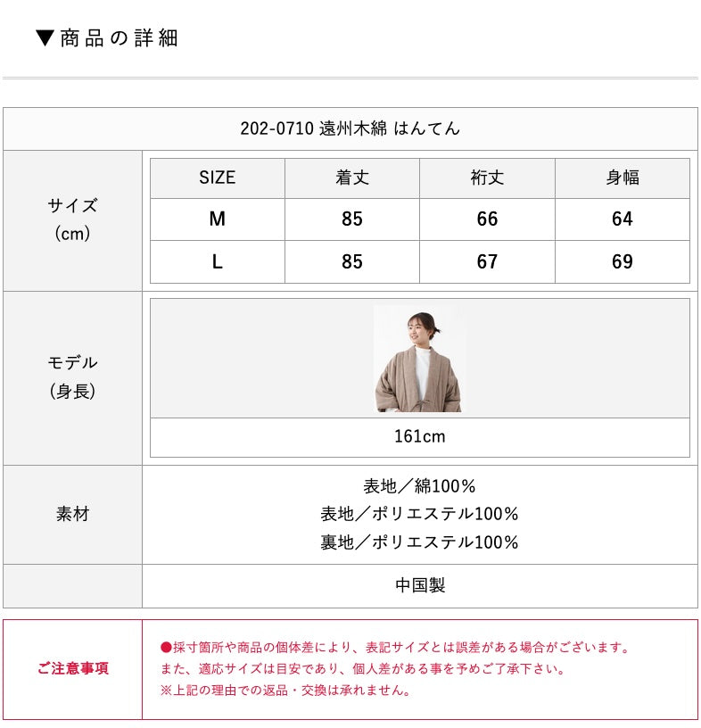Select the L size row label

(217, 261)
